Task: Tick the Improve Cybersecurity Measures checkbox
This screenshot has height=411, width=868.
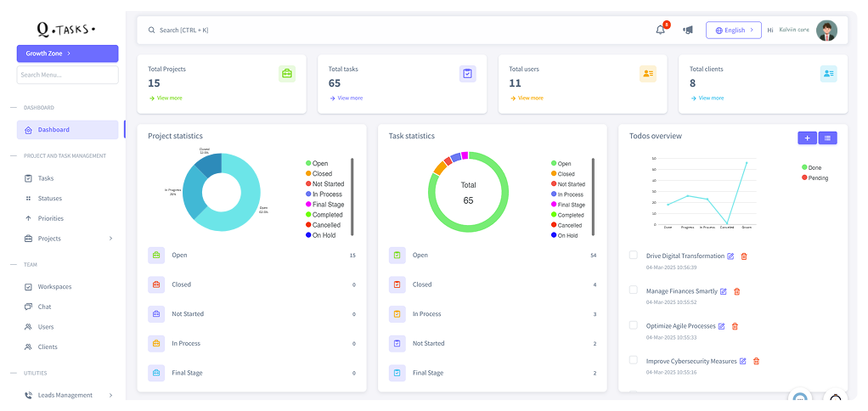Action: click(633, 360)
